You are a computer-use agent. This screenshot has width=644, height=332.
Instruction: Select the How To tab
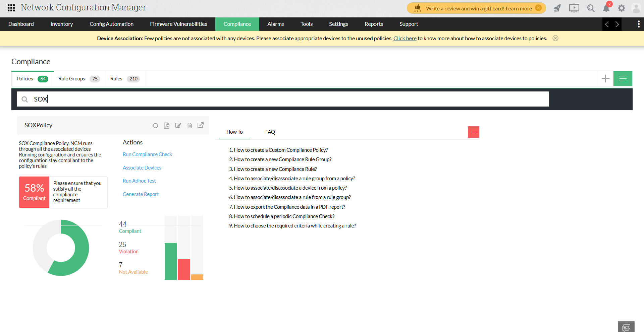pos(234,132)
